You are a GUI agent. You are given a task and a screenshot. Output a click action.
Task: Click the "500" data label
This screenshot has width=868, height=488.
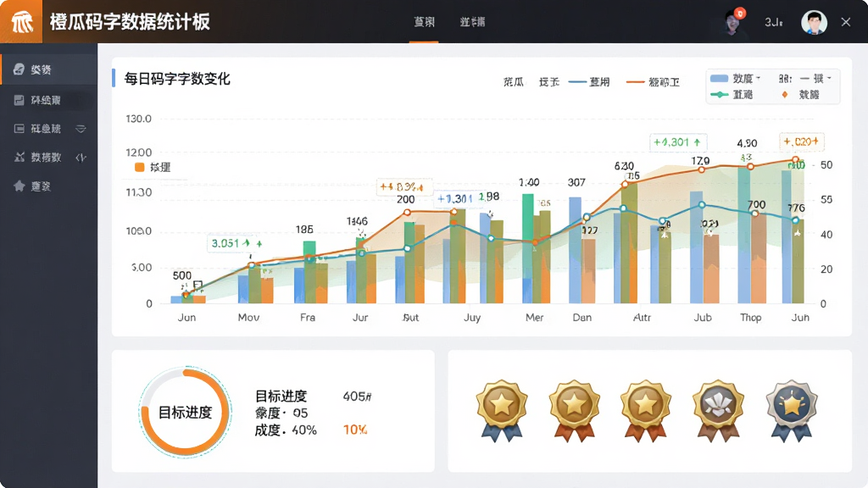pyautogui.click(x=182, y=275)
